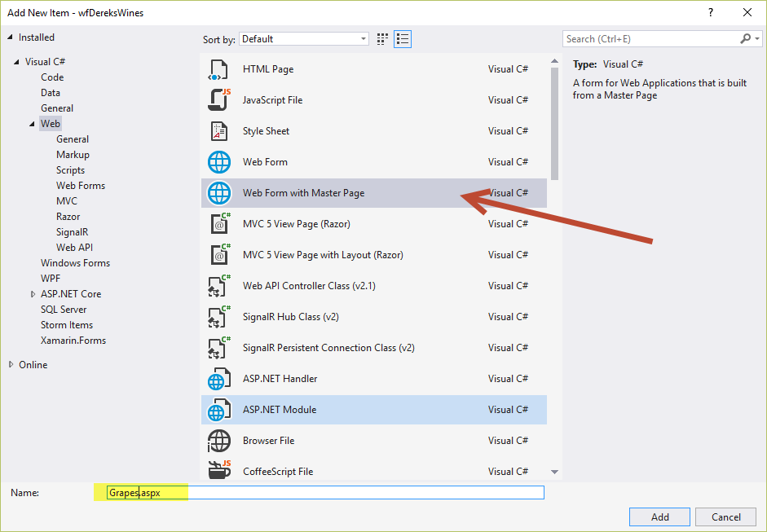Select the Xamarin.Forms category
The width and height of the screenshot is (767, 532).
tap(73, 341)
